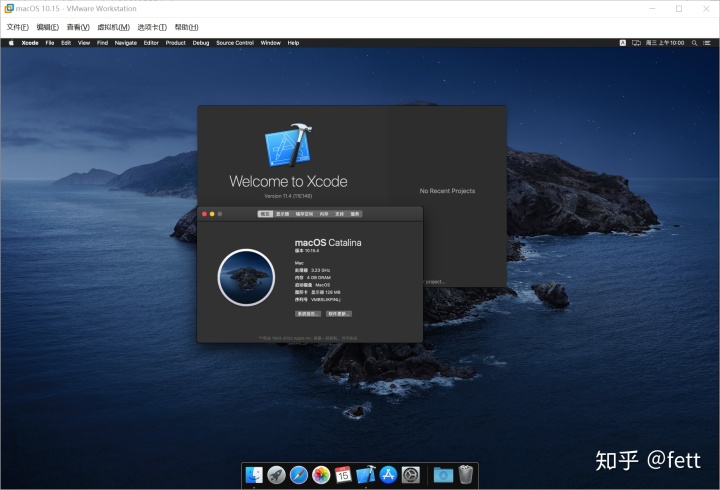Click the 处理器 3.23 GHz row

click(x=312, y=270)
